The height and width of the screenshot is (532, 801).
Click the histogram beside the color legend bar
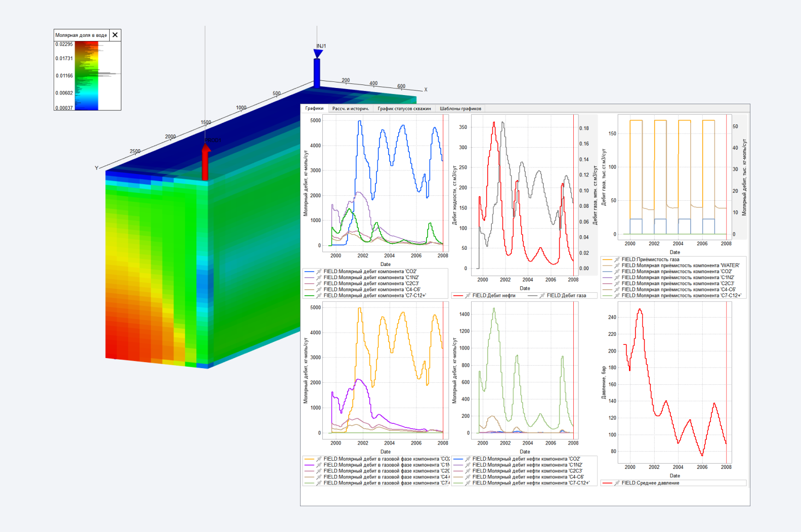(x=108, y=75)
